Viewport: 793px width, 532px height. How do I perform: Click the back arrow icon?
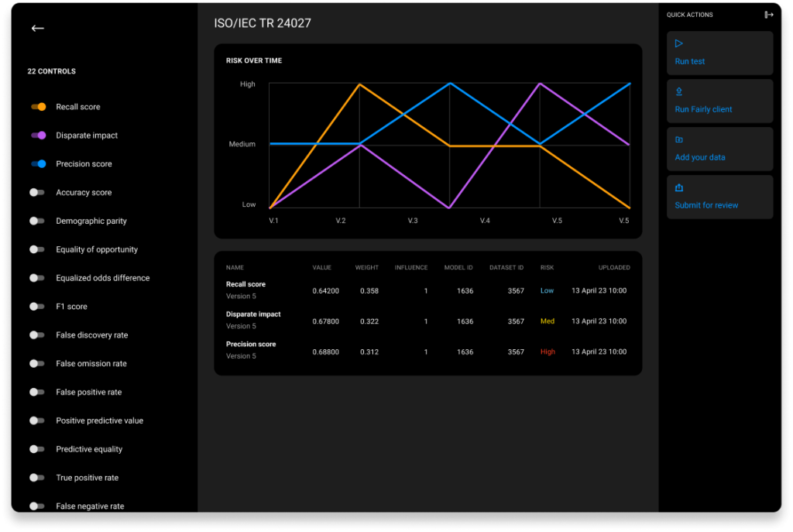[37, 29]
